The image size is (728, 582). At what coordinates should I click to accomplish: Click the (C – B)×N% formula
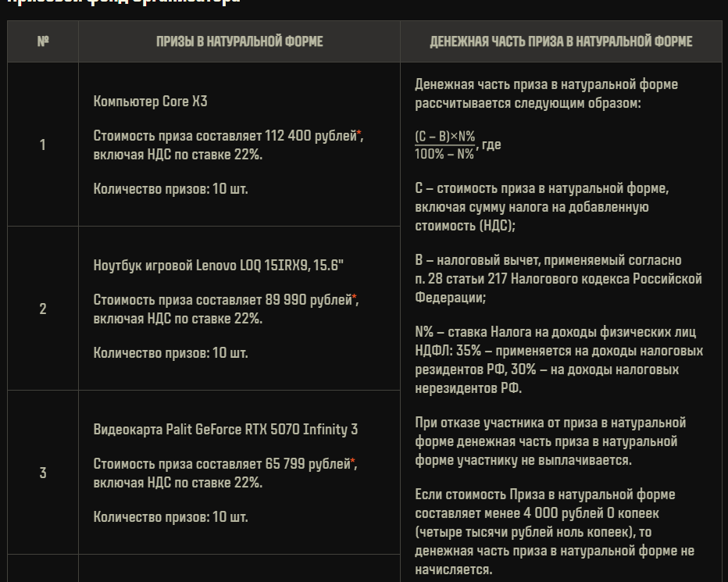coord(444,145)
